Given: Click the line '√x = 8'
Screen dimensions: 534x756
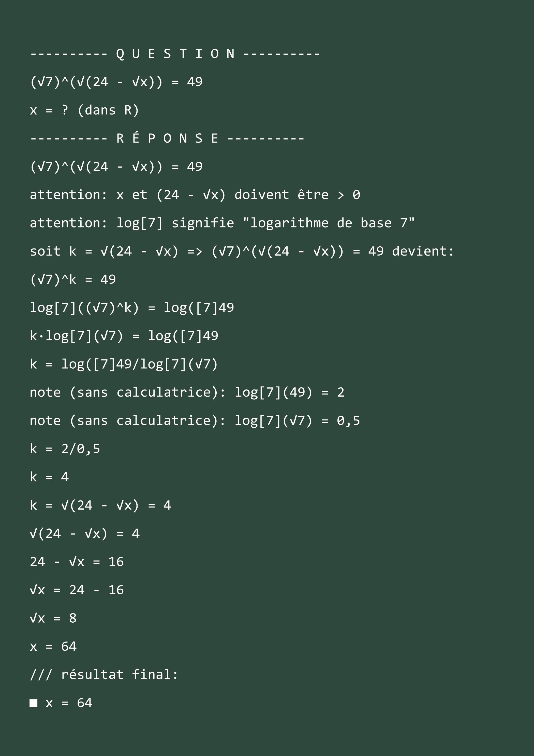Looking at the screenshot, I should [53, 618].
